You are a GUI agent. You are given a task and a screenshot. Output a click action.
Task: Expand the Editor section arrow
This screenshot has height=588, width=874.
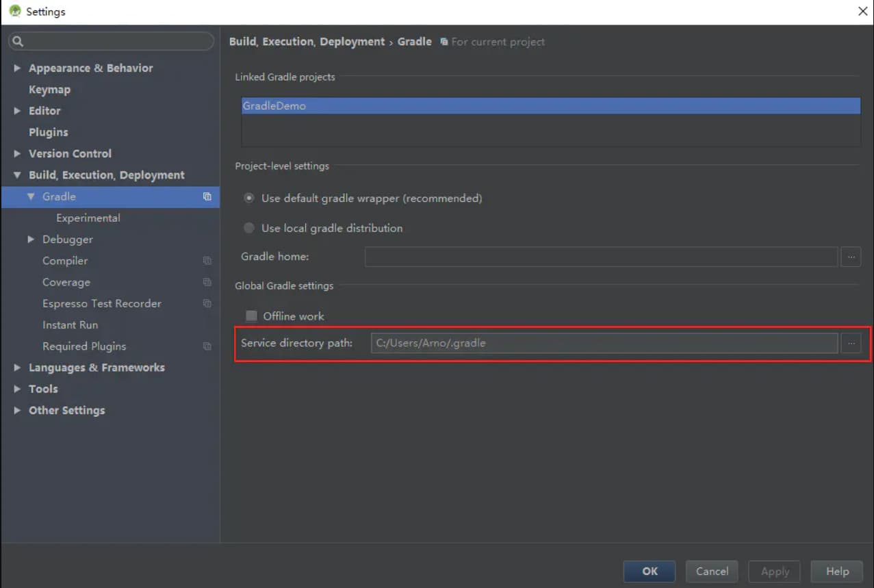pos(17,111)
